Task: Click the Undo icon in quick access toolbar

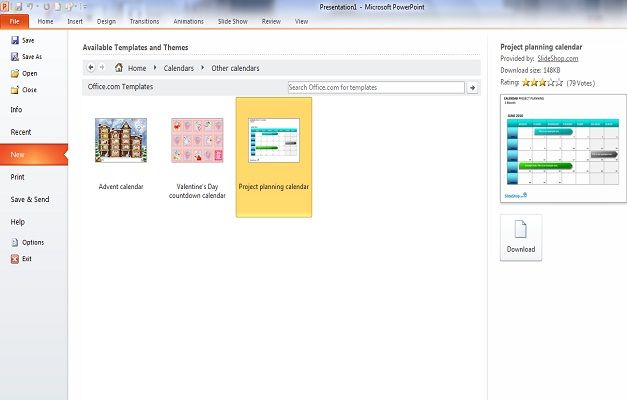Action: tap(30, 7)
